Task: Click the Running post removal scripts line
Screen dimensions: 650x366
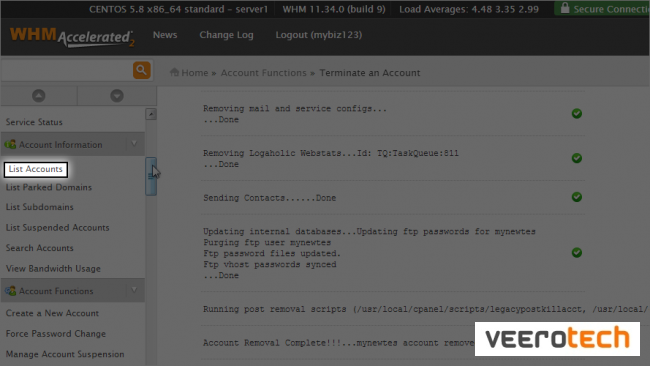Action: 425,309
